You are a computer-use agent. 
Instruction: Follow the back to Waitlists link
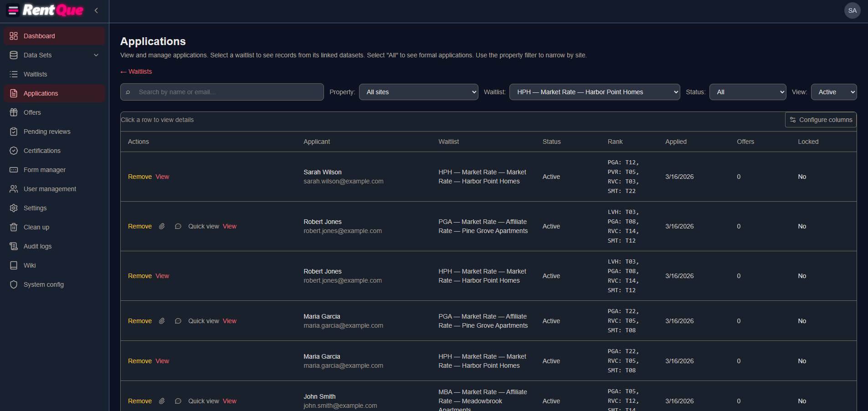tap(136, 71)
